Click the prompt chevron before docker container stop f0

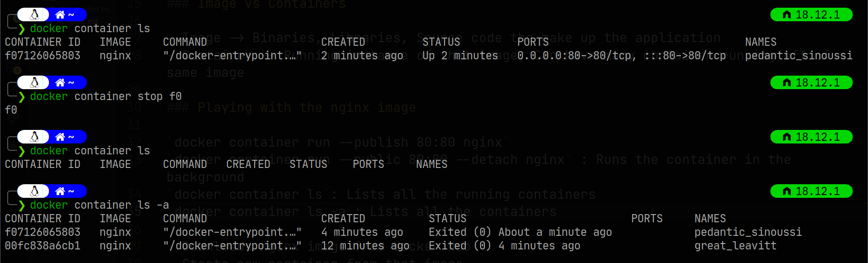(22, 97)
